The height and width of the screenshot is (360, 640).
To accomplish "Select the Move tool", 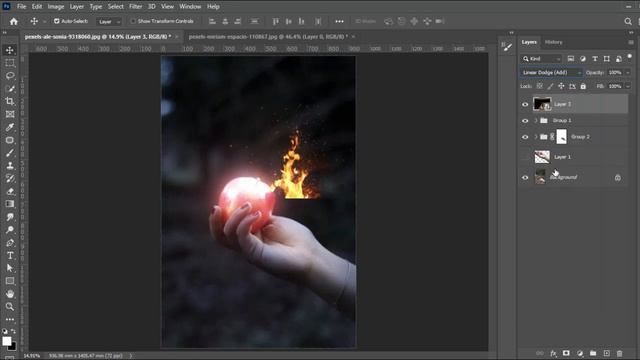I will [x=10, y=50].
